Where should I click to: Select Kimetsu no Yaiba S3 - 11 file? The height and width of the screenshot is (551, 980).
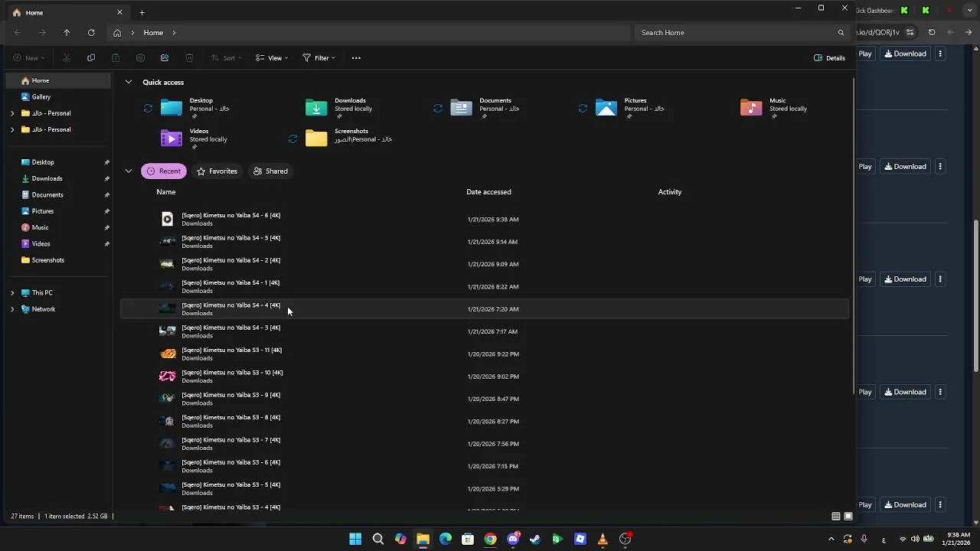point(485,354)
